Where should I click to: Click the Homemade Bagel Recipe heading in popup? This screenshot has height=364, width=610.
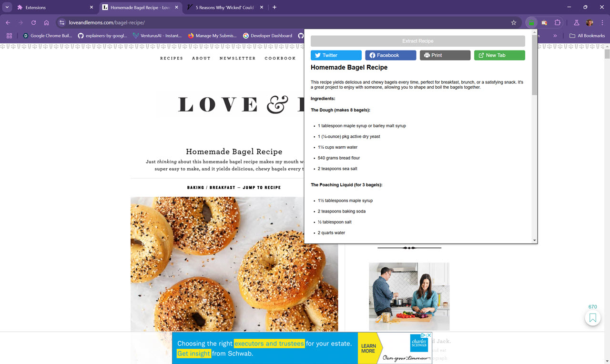[349, 68]
